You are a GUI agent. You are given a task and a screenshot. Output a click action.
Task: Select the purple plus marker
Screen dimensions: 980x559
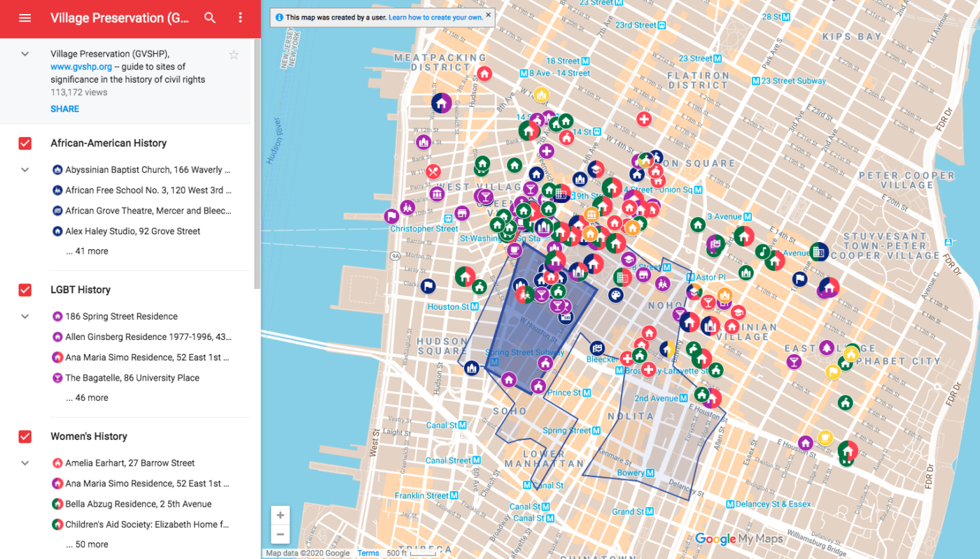tap(547, 150)
